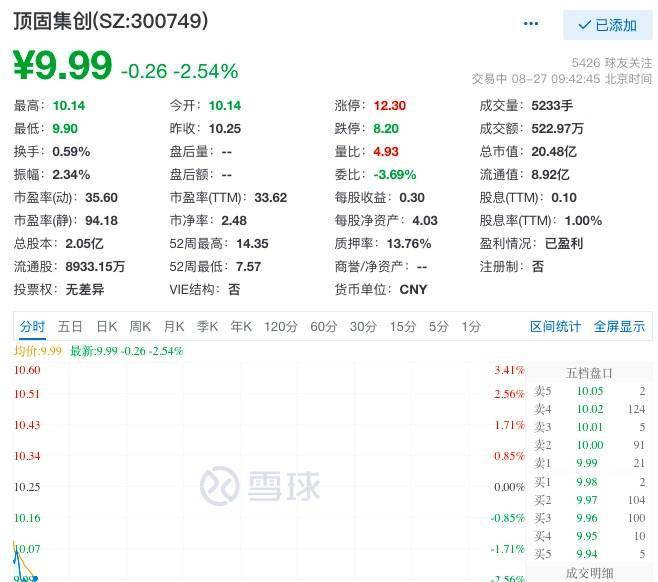Click the current price ¥9.99

tap(63, 65)
